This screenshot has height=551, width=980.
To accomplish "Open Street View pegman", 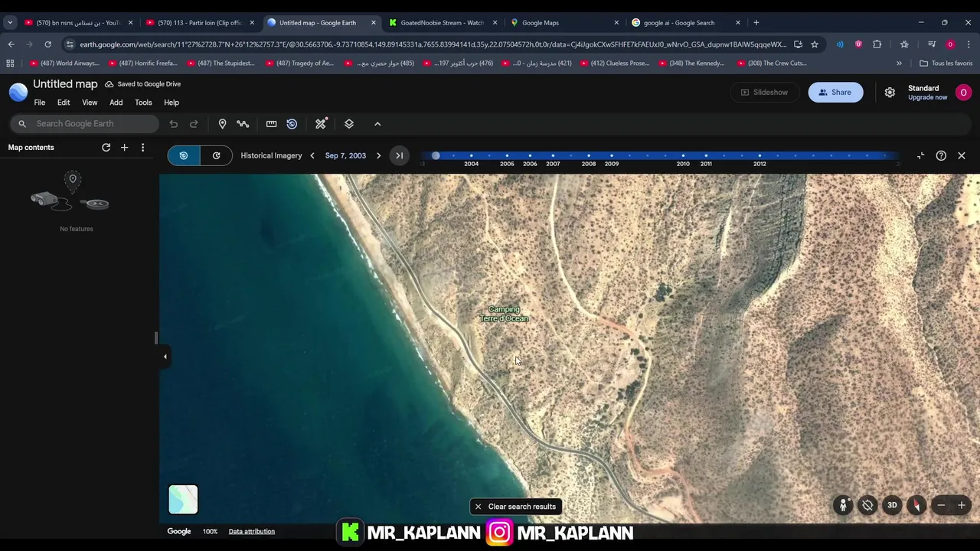I will (843, 506).
